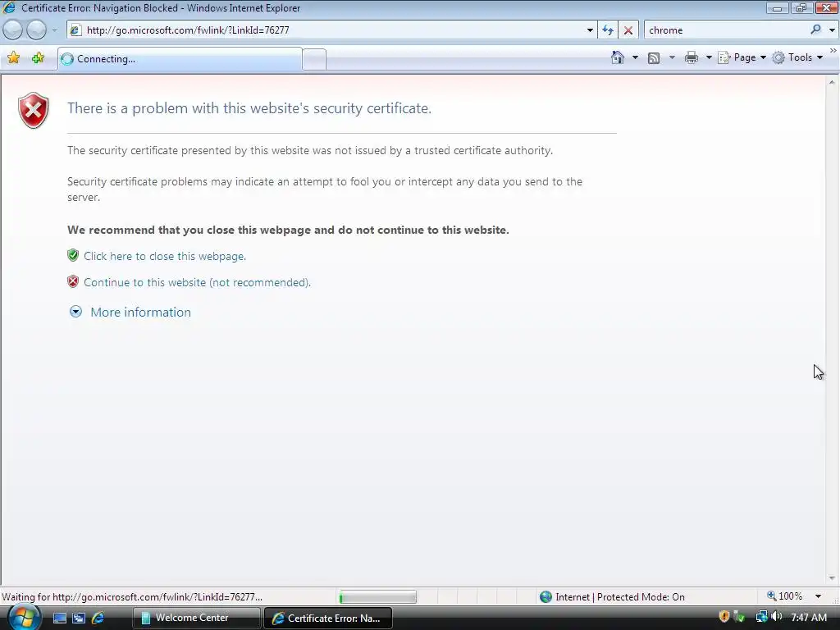Open the Page menu

[x=742, y=57]
